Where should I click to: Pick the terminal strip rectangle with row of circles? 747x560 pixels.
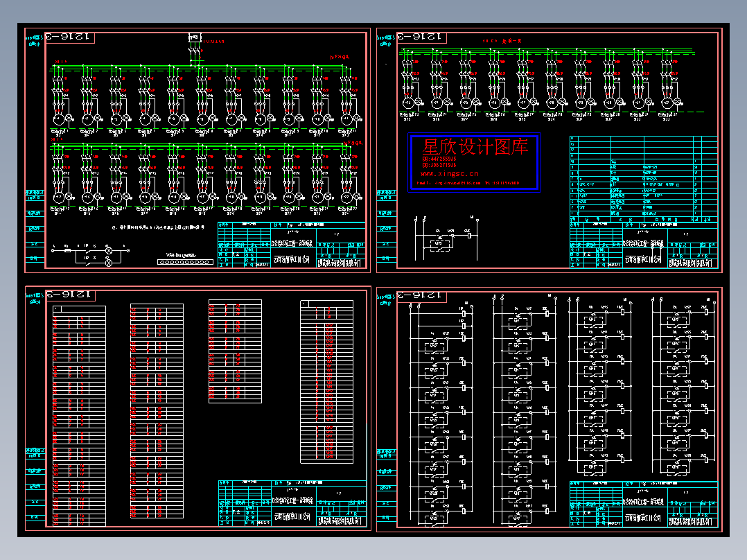[185, 262]
